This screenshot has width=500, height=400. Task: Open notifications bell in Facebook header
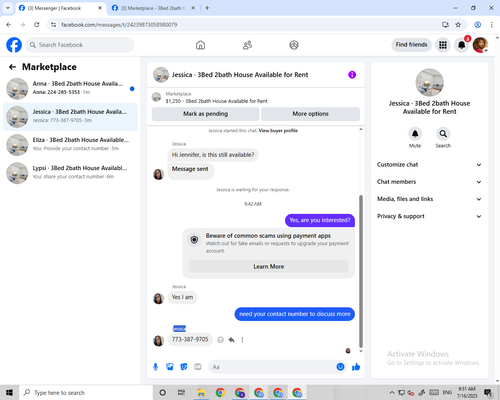pos(462,45)
